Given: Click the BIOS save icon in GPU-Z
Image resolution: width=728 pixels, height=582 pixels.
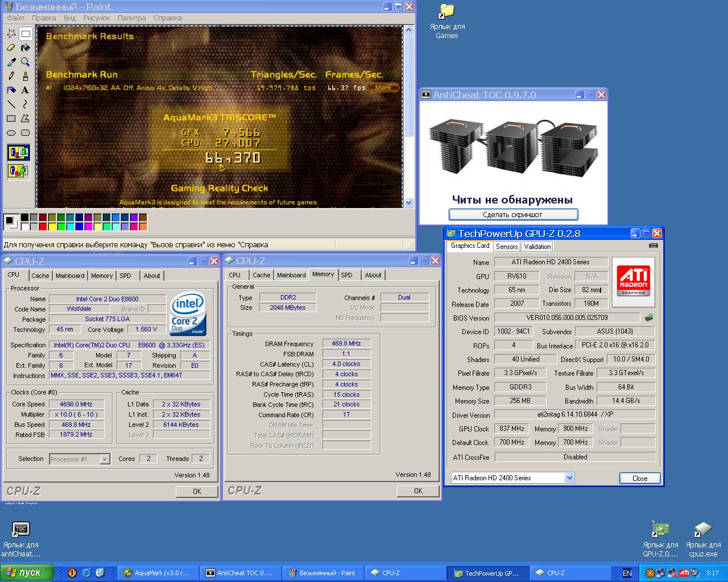Looking at the screenshot, I should click(x=649, y=318).
